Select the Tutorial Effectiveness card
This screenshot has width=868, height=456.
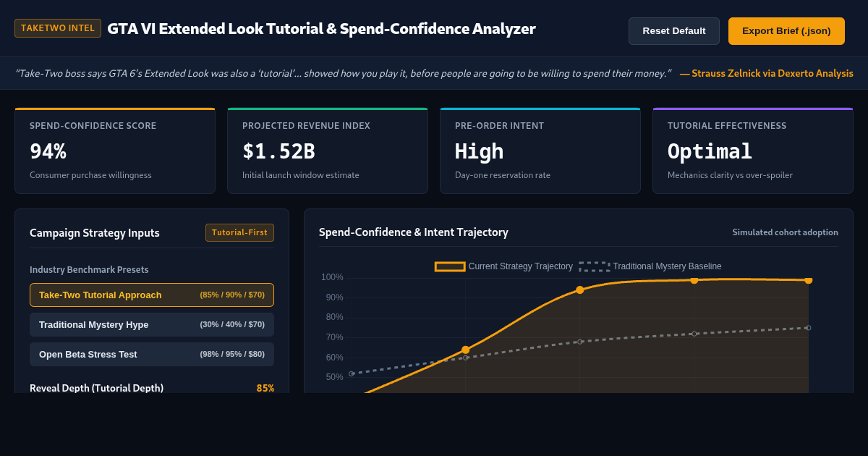pos(753,151)
